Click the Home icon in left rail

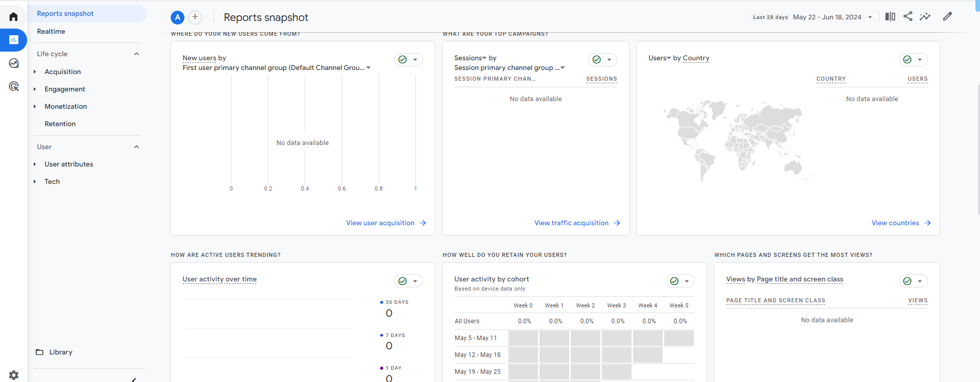point(14,17)
